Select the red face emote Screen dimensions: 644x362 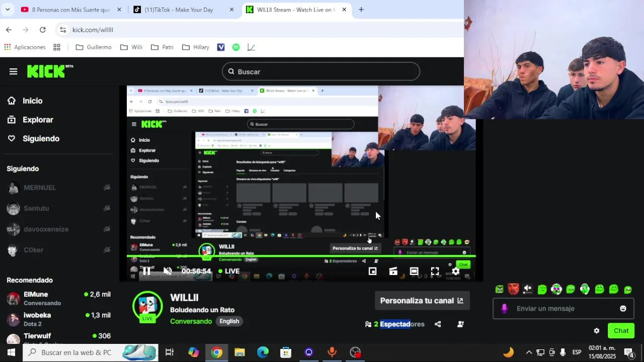coord(513,289)
